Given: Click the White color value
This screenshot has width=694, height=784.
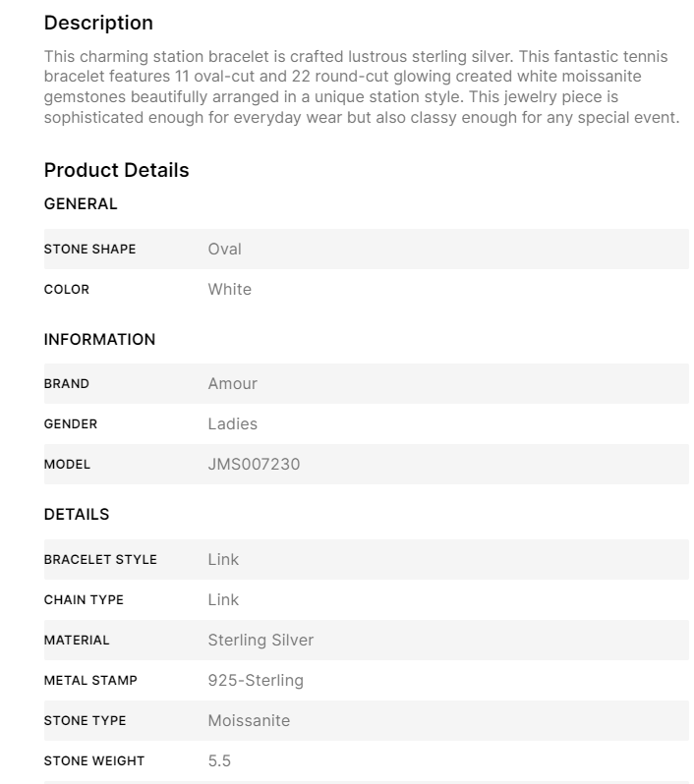Looking at the screenshot, I should (229, 290).
